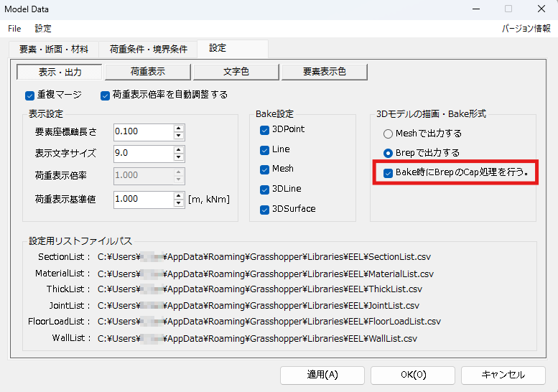Uncheck the 3DPoint bake option
Viewport: 558px width, 392px height.
click(x=264, y=130)
